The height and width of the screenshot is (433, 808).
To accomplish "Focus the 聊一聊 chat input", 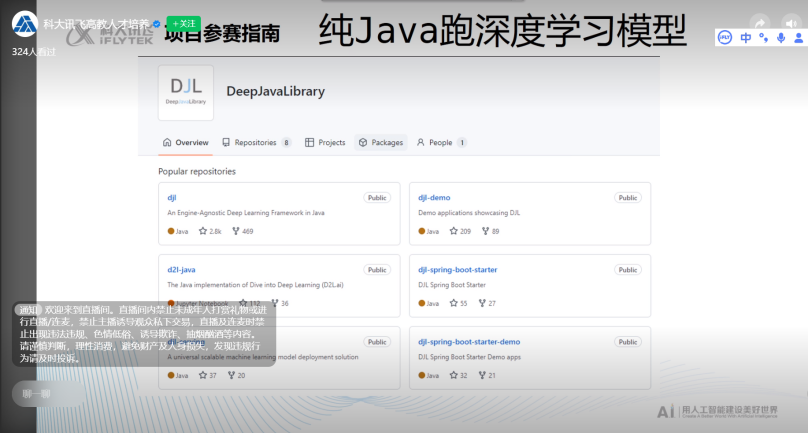I will [48, 394].
